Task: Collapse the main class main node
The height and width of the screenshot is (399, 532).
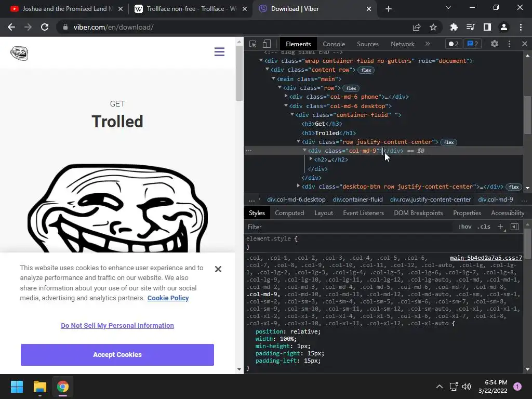Action: (x=273, y=78)
